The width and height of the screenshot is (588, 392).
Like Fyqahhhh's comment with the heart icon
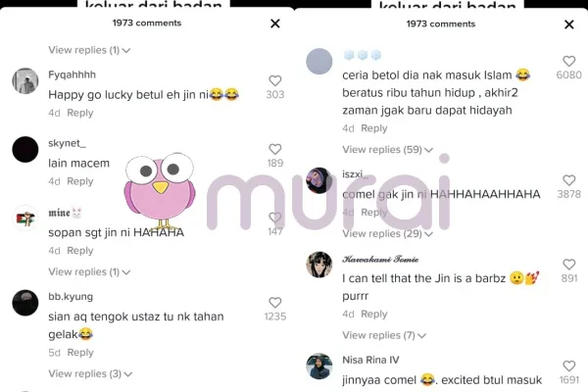pyautogui.click(x=274, y=80)
